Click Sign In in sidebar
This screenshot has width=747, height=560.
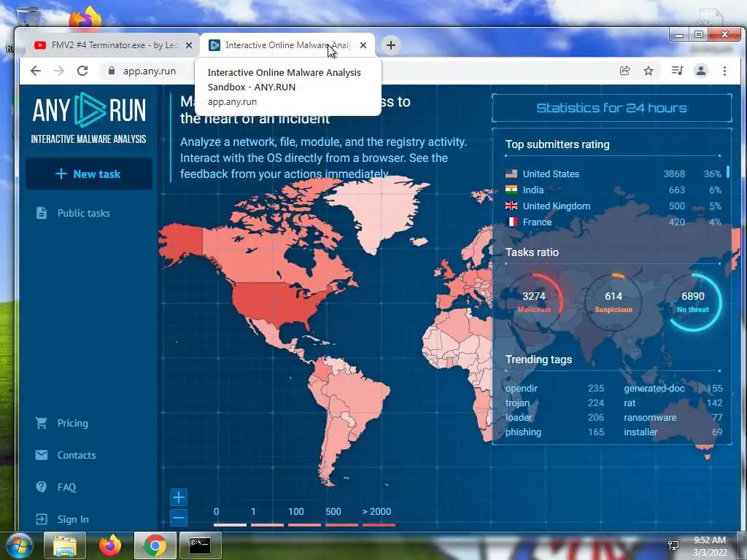point(73,519)
